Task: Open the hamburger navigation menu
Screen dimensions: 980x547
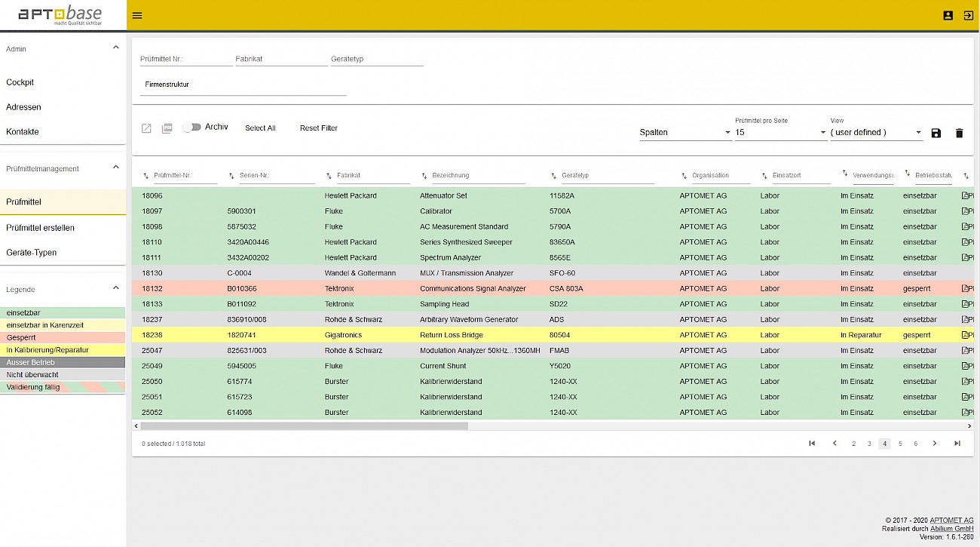Action: tap(136, 15)
